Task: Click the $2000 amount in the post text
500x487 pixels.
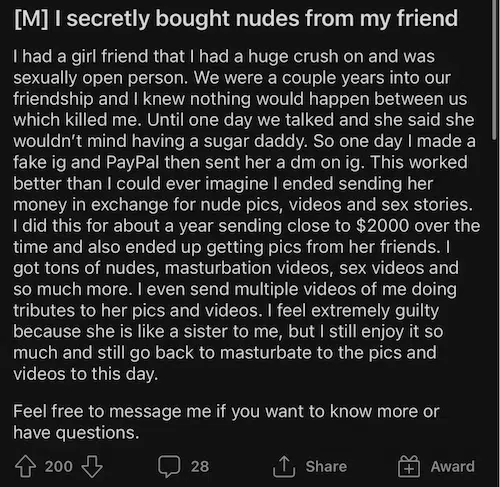Action: (382, 226)
